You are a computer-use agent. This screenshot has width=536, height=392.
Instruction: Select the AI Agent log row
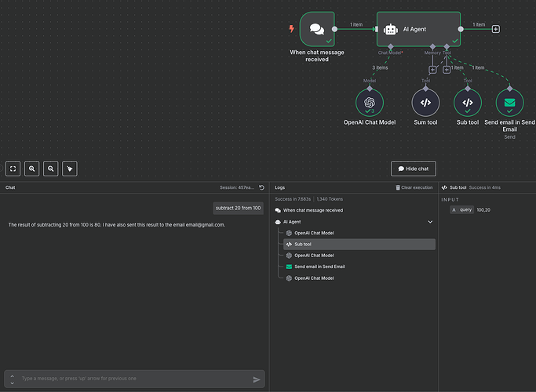pyautogui.click(x=355, y=222)
